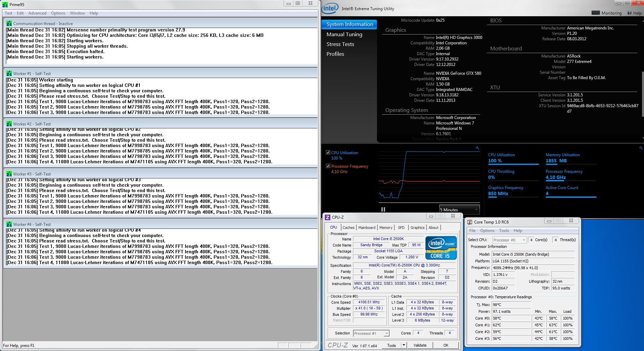644x351 pixels.
Task: Open the Test menu in Prime95
Action: pyautogui.click(x=8, y=13)
